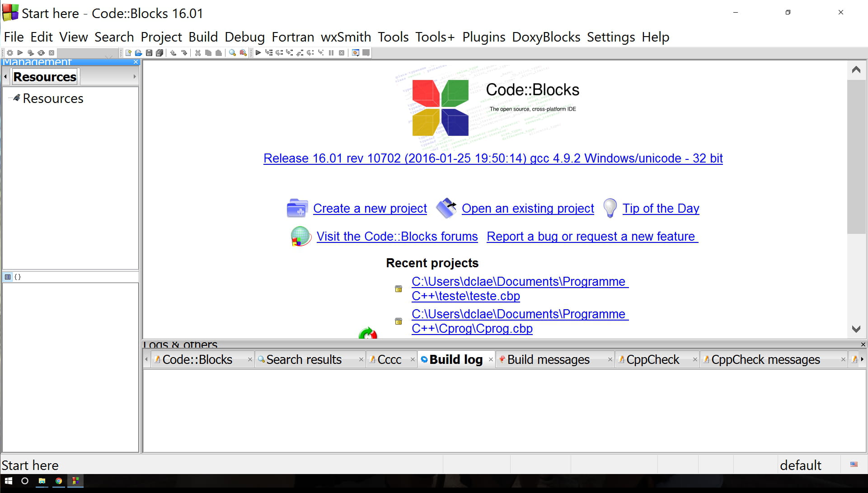Close the Build log tab
This screenshot has width=868, height=493.
[x=491, y=359]
